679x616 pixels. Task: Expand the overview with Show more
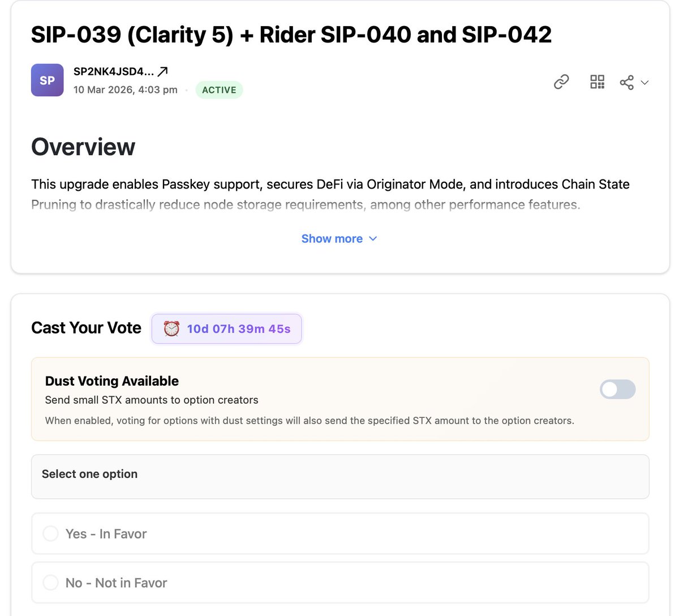[x=339, y=239]
